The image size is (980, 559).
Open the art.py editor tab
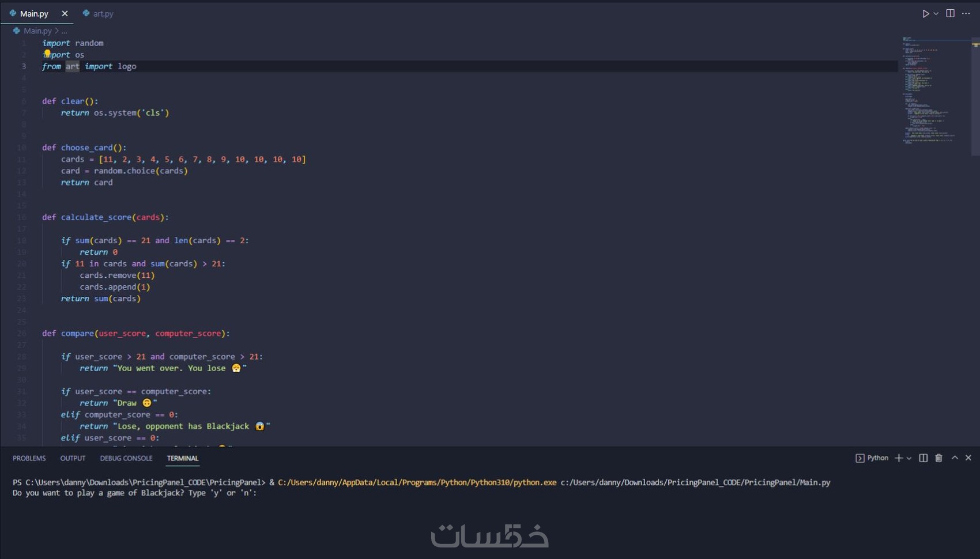(x=98, y=13)
